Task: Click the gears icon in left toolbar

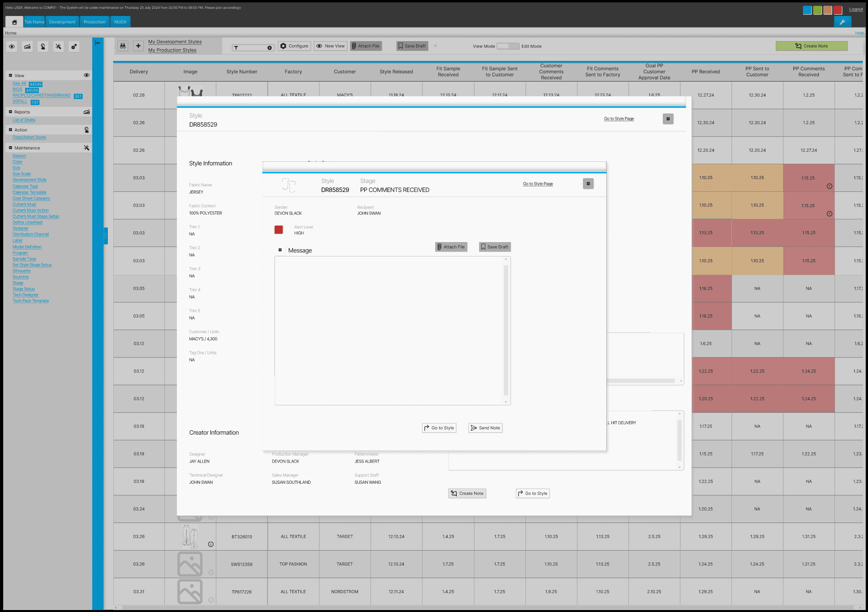Action: pyautogui.click(x=74, y=47)
